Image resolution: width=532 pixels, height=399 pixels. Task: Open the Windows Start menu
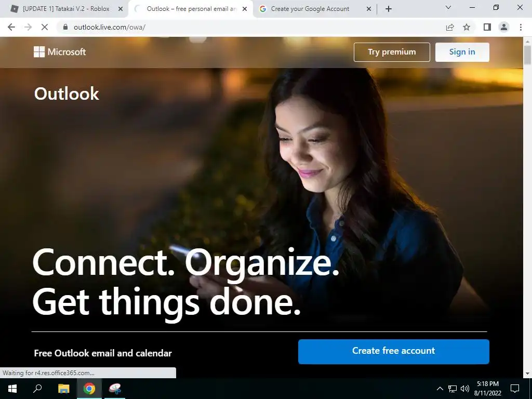pyautogui.click(x=12, y=389)
